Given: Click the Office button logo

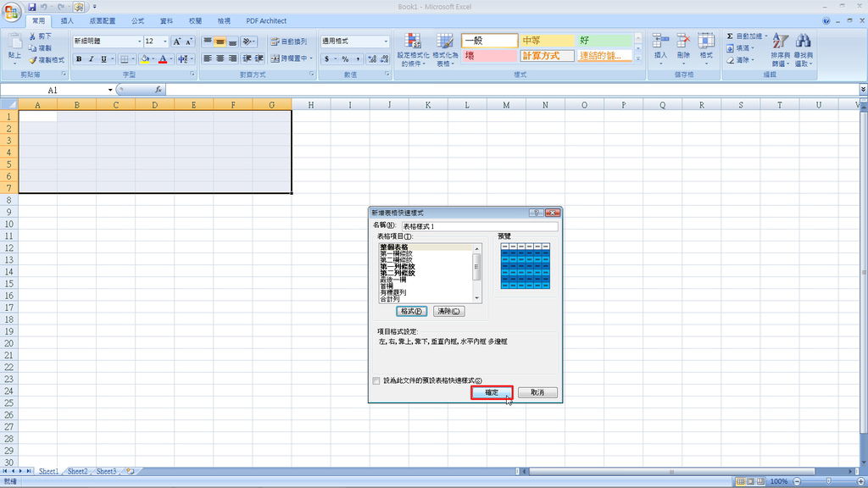Looking at the screenshot, I should click(12, 12).
